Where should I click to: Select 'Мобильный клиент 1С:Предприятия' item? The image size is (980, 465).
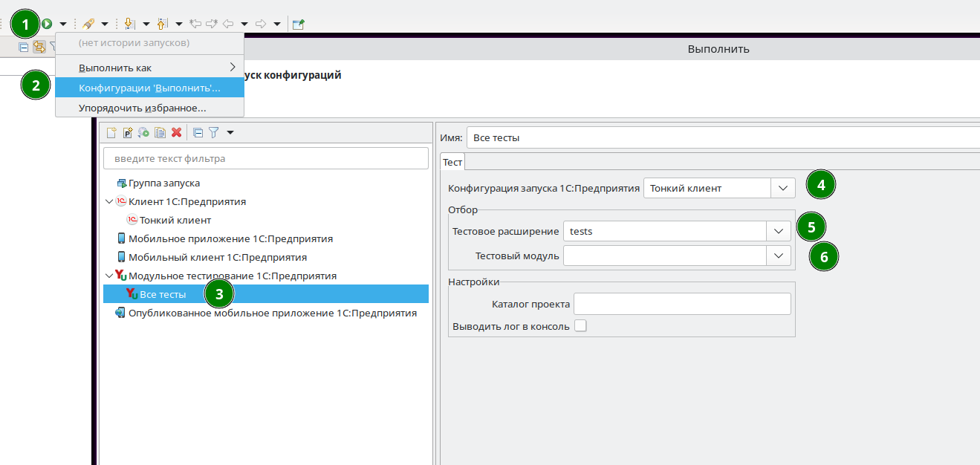pyautogui.click(x=217, y=257)
